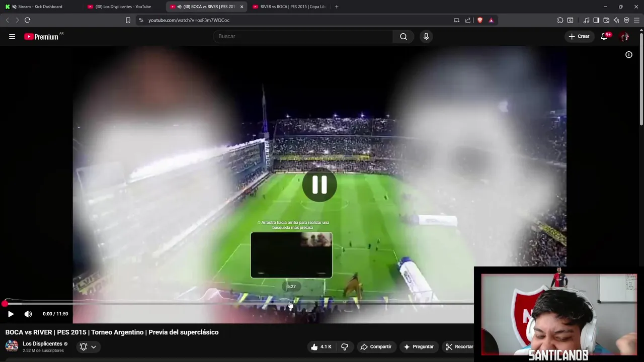Screen dimensions: 644x362
Task: Close the BOCA vs RIVER tab
Action: [242, 7]
